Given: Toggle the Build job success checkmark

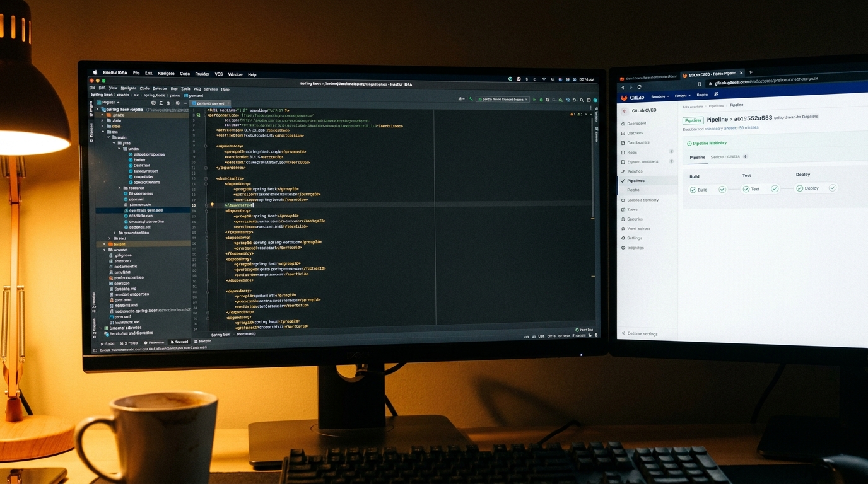Looking at the screenshot, I should [x=722, y=190].
